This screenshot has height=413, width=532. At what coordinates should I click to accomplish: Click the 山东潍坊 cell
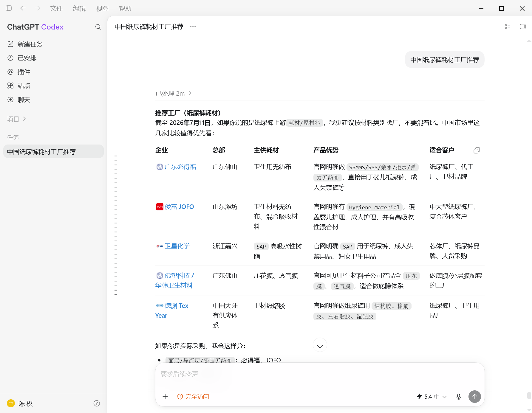(225, 207)
